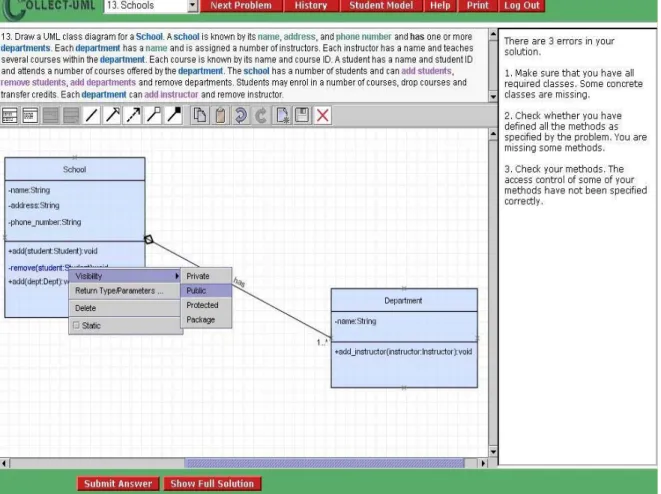This screenshot has width=661, height=494.
Task: Click the right arrow of horizontal scrollbar
Action: pos(483,463)
